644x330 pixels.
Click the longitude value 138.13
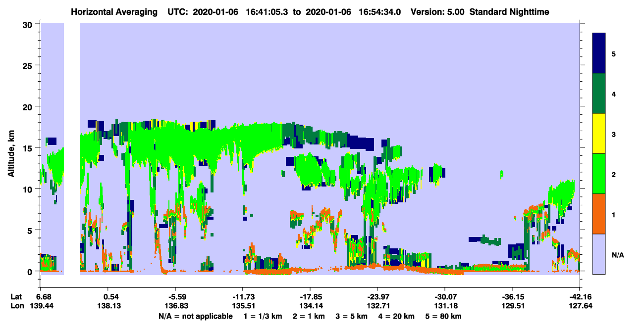click(108, 306)
